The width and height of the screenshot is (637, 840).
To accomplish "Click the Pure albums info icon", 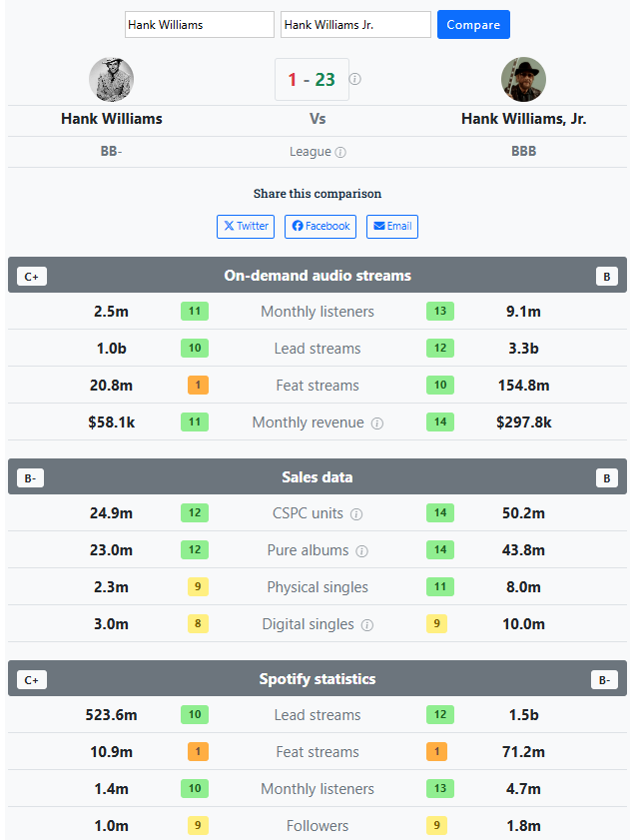I will tap(361, 551).
